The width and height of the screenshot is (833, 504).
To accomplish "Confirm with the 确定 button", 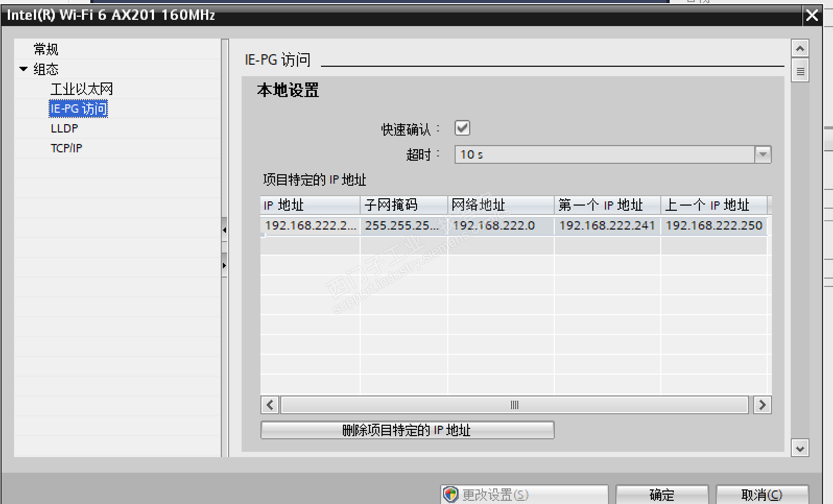I will (662, 494).
